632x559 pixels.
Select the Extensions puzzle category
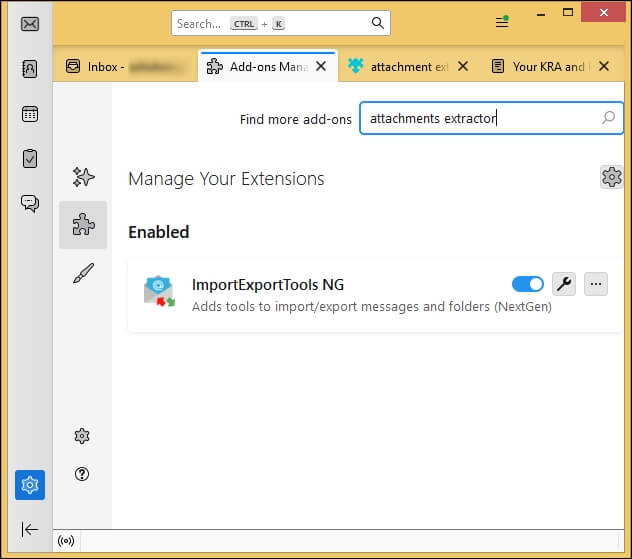[x=83, y=224]
